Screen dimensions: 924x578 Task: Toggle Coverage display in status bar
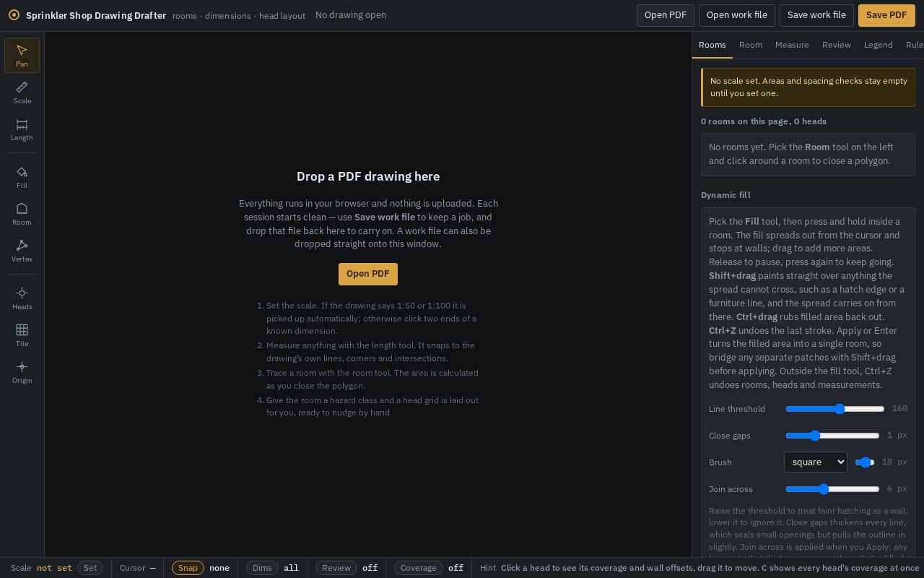pyautogui.click(x=419, y=568)
